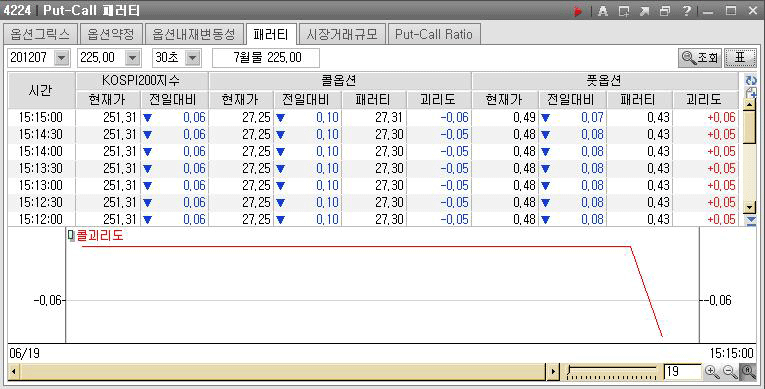Screen dimensions: 765x389
Task: Open font size 'A' icon in title bar
Action: (603, 11)
